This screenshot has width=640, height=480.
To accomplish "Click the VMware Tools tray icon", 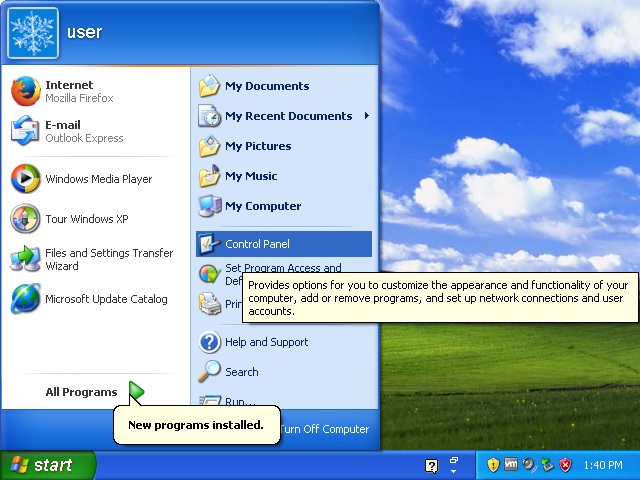I will pyautogui.click(x=511, y=465).
